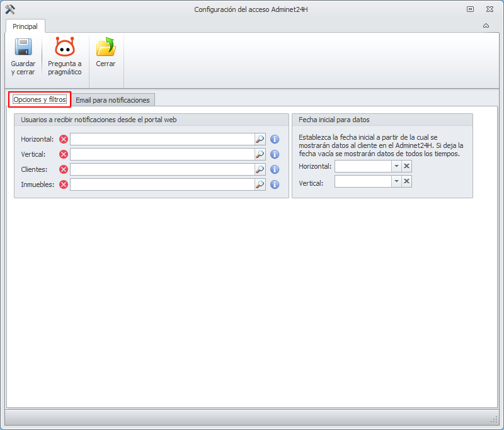Search users for Clientes notifications

(260, 169)
